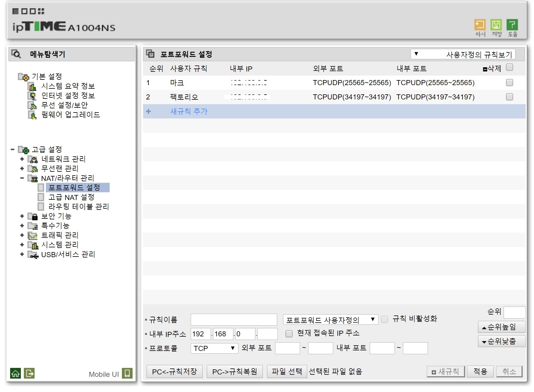This screenshot has height=392, width=534.
Task: Click the 무선 설정/보안 wireless icon
Action: click(32, 105)
